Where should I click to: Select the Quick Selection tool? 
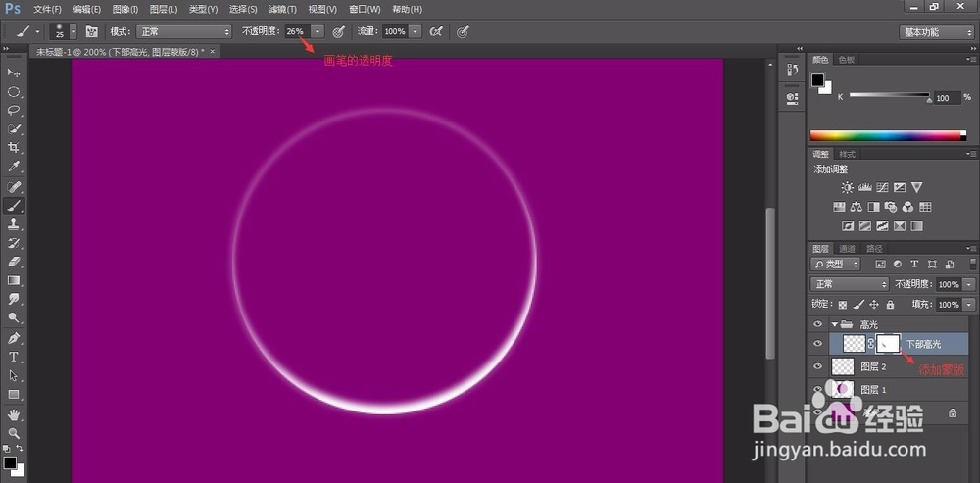coord(13,129)
